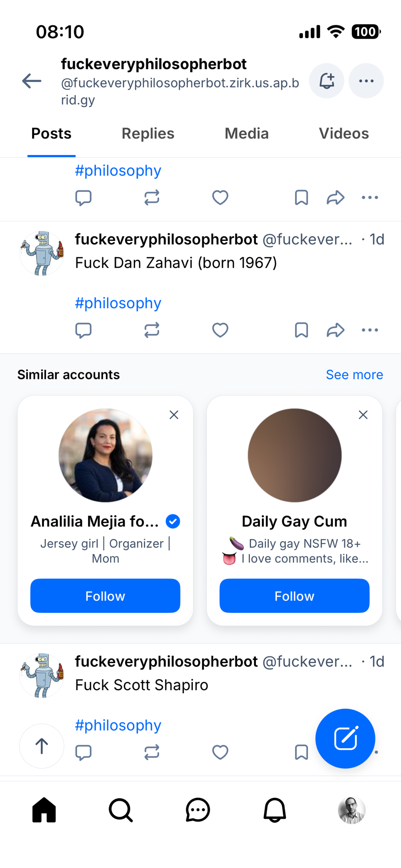Open my profile via the avatar thumbnail
This screenshot has width=401, height=868.
[x=351, y=810]
